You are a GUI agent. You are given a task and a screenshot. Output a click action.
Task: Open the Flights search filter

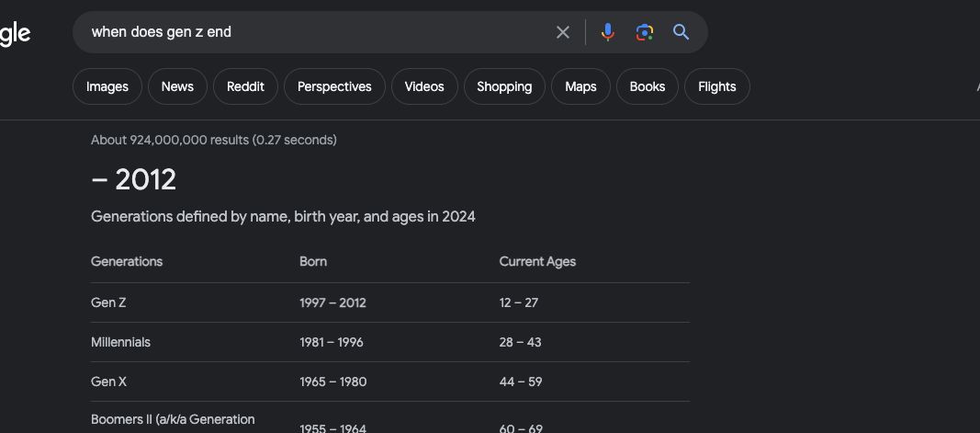[x=716, y=86]
